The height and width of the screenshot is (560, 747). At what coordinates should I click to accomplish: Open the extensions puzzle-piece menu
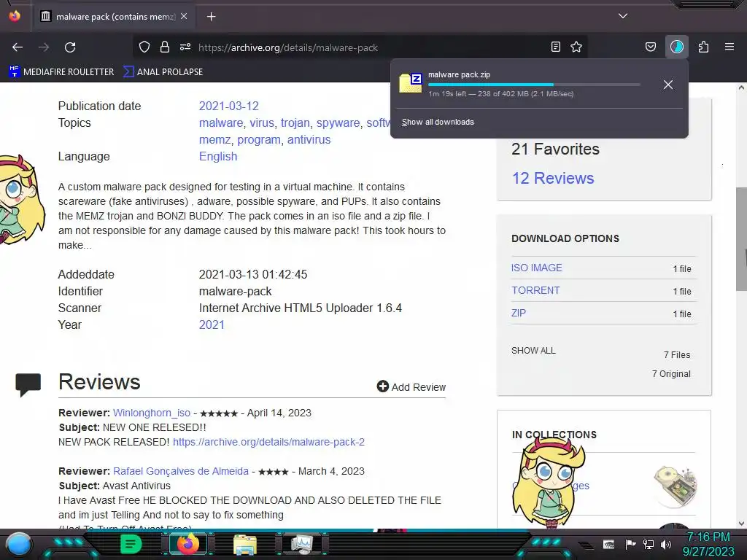tap(703, 47)
